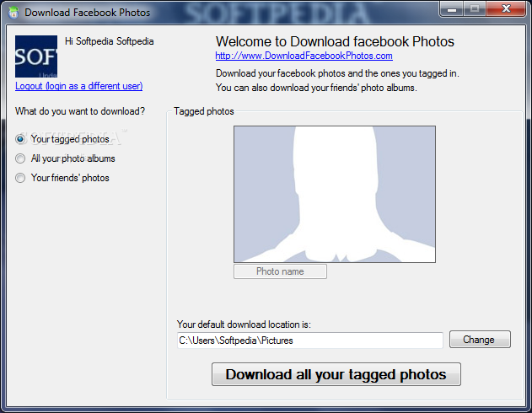Click the What do you want to download? label
Viewport: 532px width, 413px height.
point(80,111)
